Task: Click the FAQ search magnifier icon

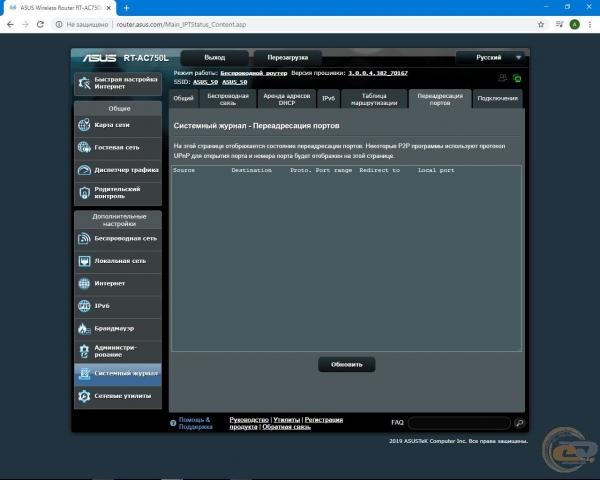Action: 520,423
